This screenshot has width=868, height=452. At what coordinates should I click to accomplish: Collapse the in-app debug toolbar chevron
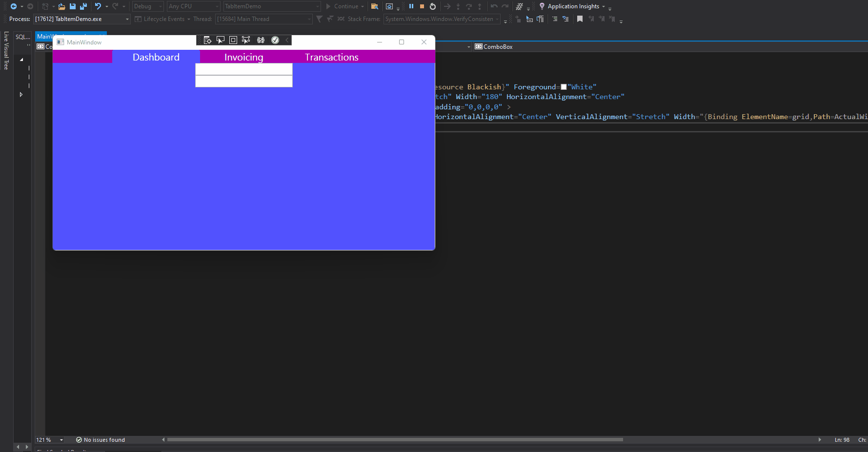(287, 40)
